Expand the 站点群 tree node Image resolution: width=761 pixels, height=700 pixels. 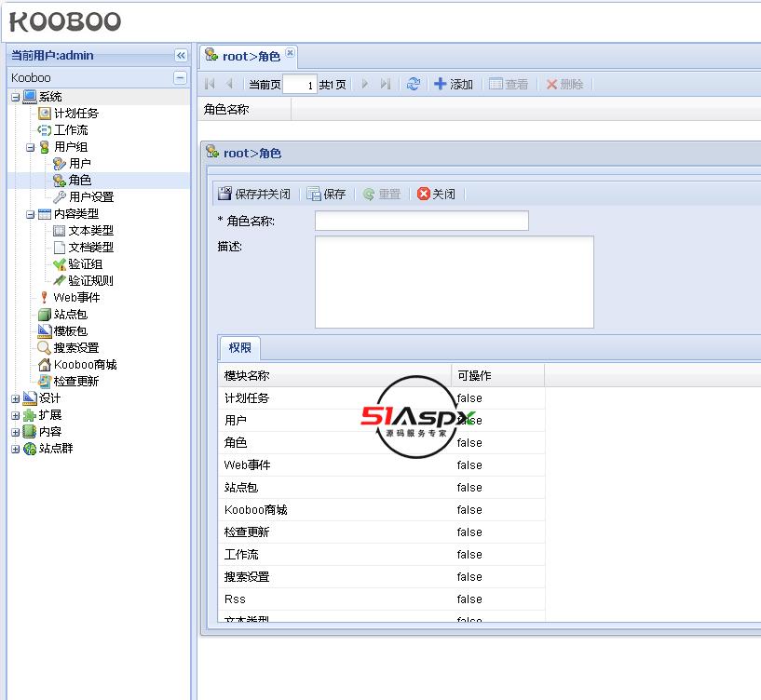click(x=16, y=450)
